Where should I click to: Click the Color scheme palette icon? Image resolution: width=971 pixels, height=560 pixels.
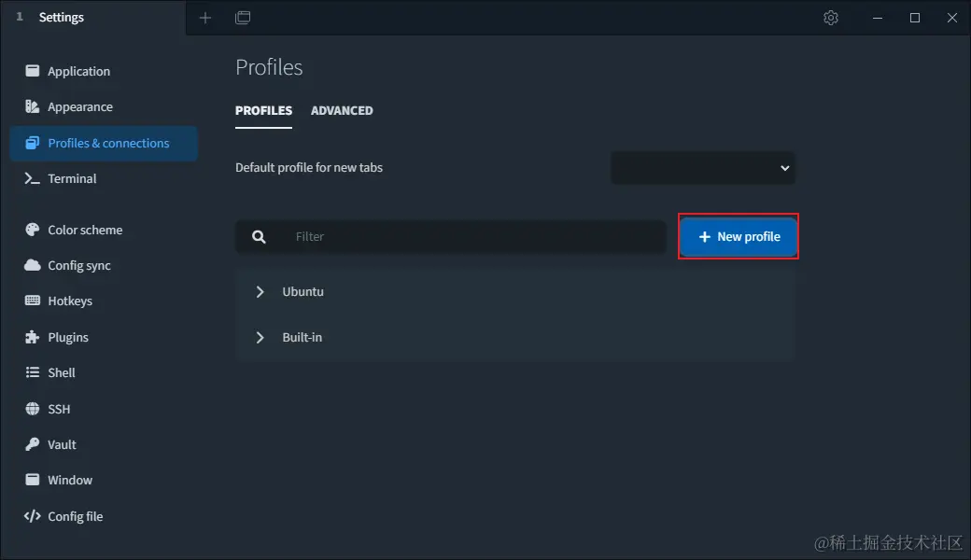coord(32,230)
